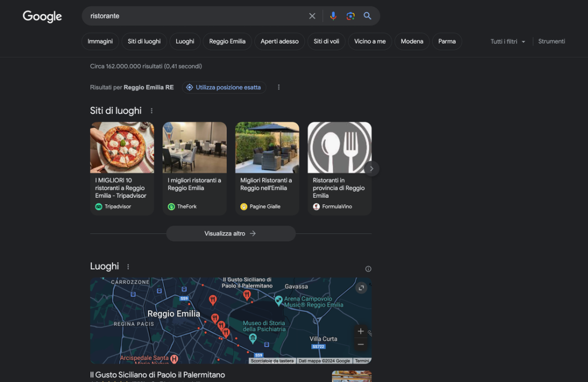Open Pagine Gialle terrace thumbnail
Viewport: 588px width, 382px height.
pos(267,147)
